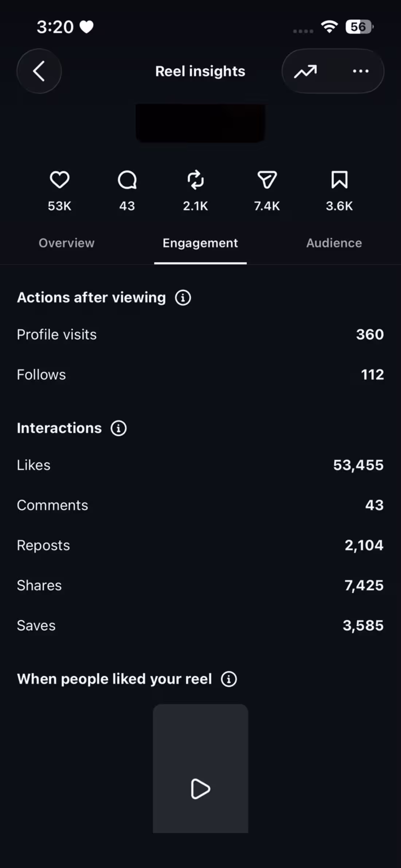Switch to the Overview tab

point(67,243)
